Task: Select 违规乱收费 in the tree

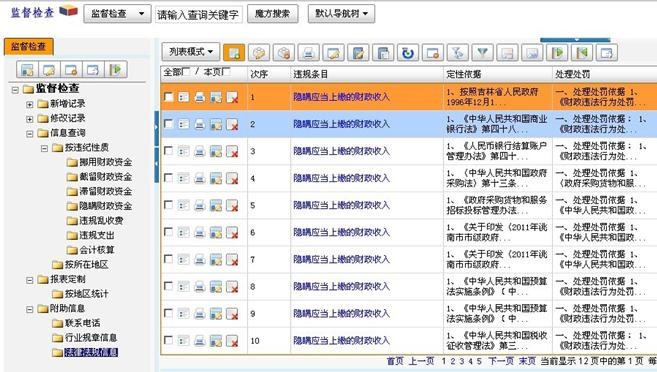Action: pyautogui.click(x=101, y=220)
